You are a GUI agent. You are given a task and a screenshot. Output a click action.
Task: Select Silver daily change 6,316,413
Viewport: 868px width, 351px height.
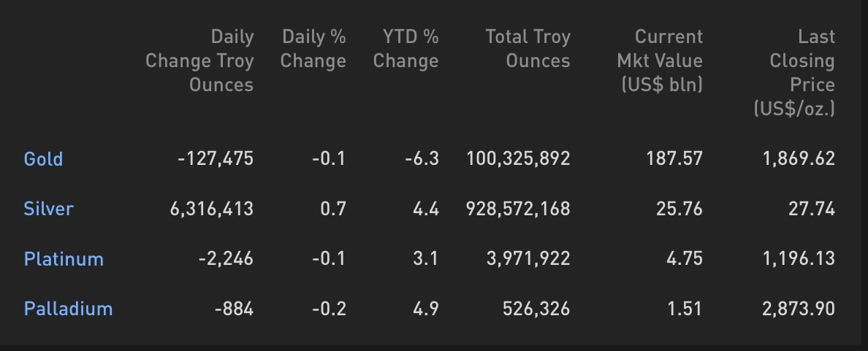(x=212, y=209)
